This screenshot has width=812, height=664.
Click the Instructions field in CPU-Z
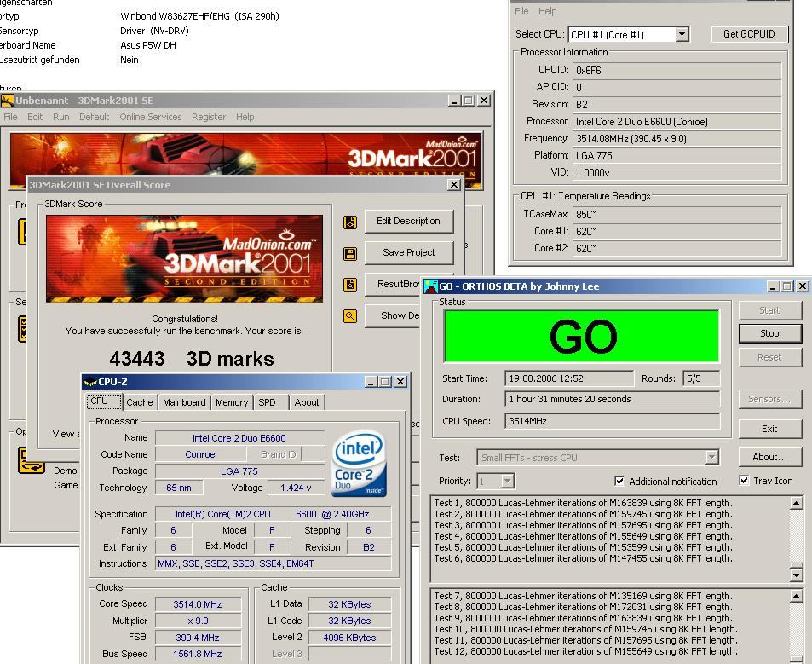coord(273,563)
